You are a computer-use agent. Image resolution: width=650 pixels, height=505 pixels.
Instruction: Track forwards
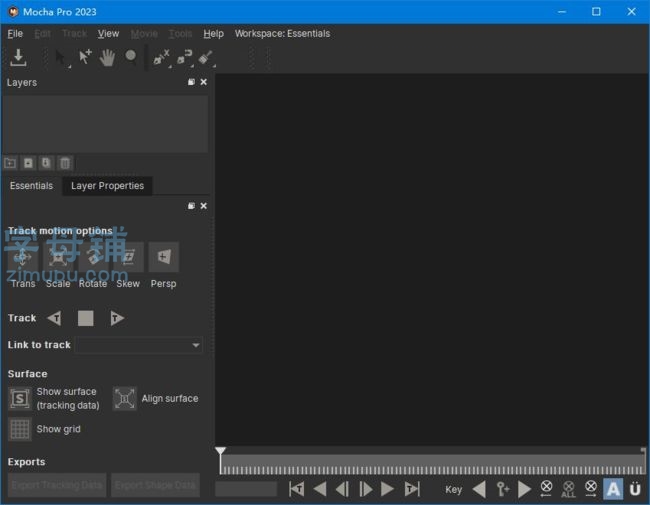coord(117,318)
